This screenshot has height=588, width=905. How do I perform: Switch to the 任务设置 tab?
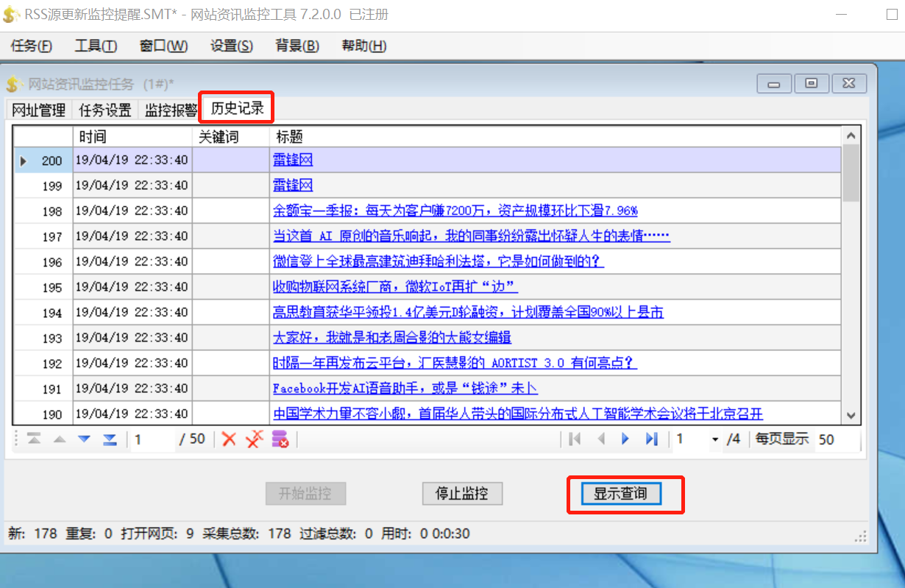coord(105,110)
